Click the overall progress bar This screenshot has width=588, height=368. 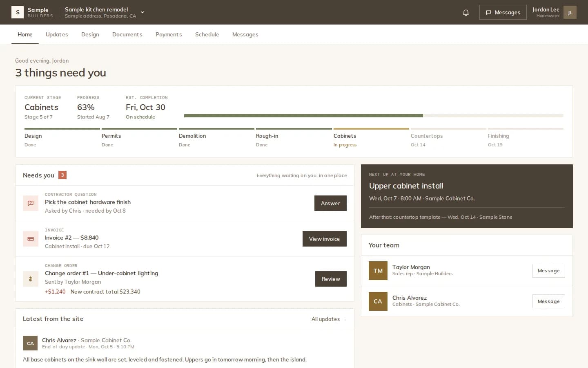[x=374, y=116]
